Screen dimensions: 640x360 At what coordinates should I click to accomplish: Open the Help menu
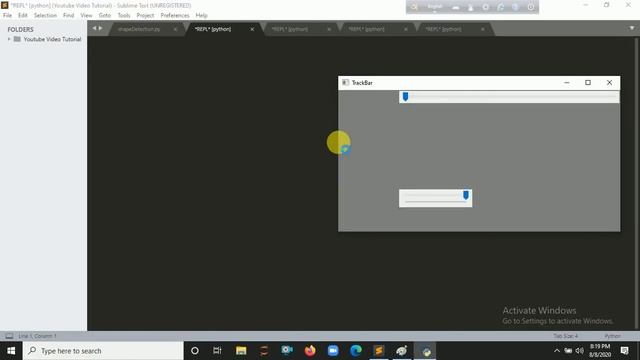point(201,16)
